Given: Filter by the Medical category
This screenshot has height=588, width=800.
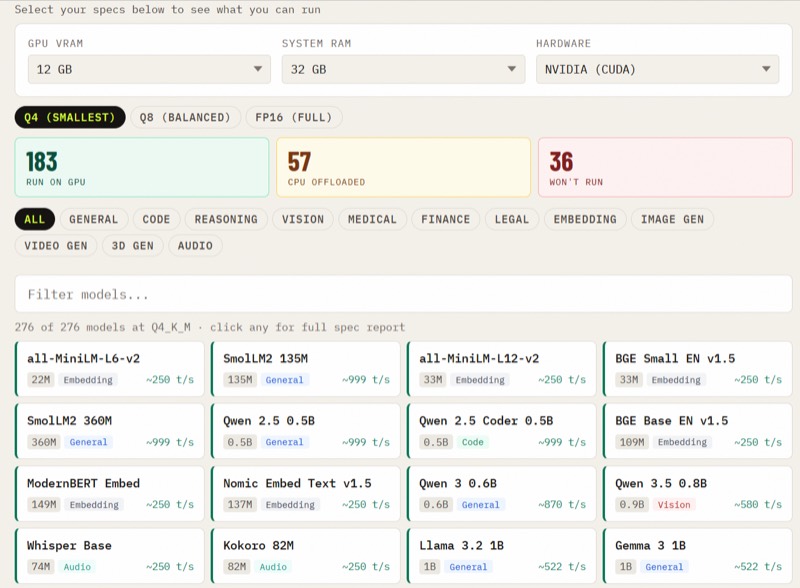Looking at the screenshot, I should [372, 219].
